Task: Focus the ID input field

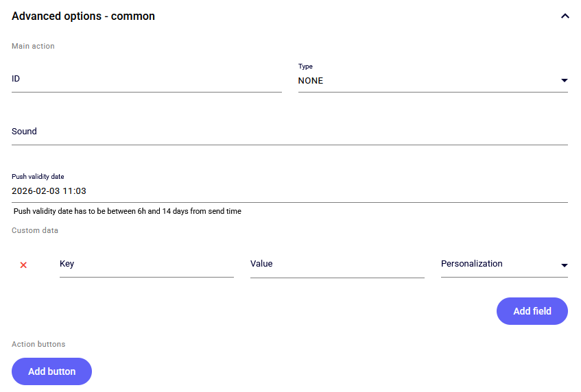Action: point(146,79)
